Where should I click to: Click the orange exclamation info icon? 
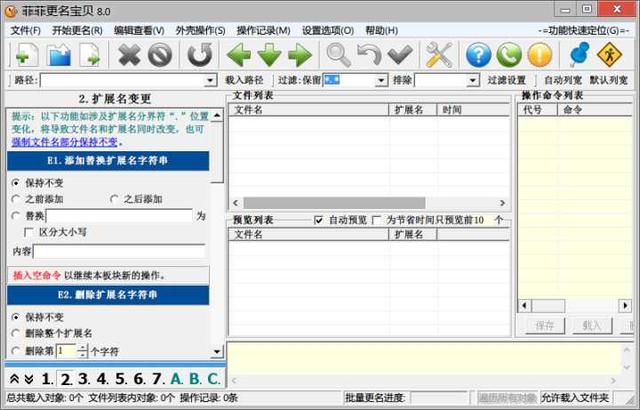[x=540, y=55]
